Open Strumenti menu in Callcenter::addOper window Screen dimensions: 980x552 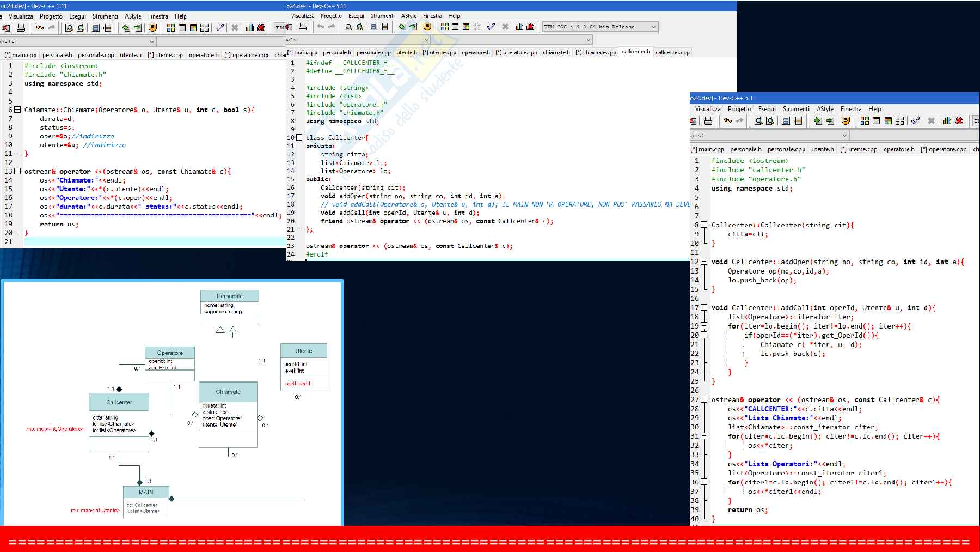click(x=796, y=109)
